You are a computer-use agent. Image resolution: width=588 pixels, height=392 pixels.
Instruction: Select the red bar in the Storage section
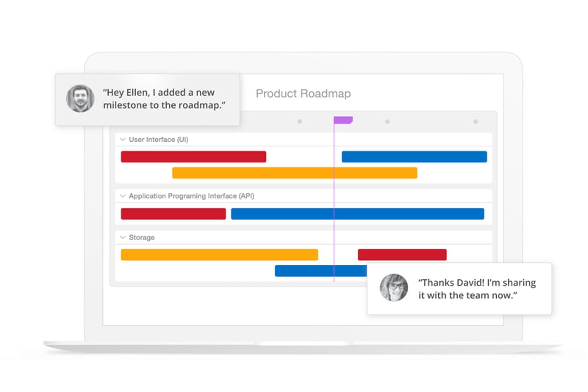click(402, 255)
